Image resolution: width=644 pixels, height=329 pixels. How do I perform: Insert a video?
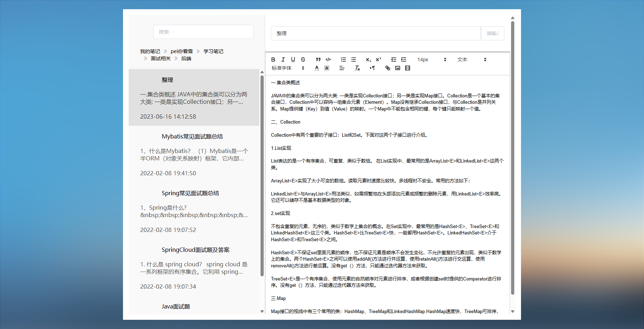[408, 68]
